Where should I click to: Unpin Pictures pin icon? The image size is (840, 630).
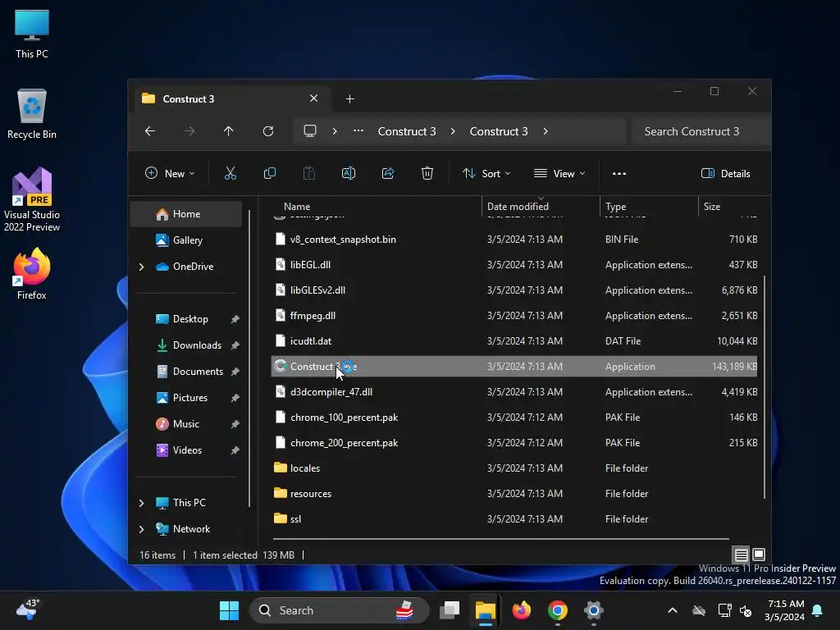point(235,398)
